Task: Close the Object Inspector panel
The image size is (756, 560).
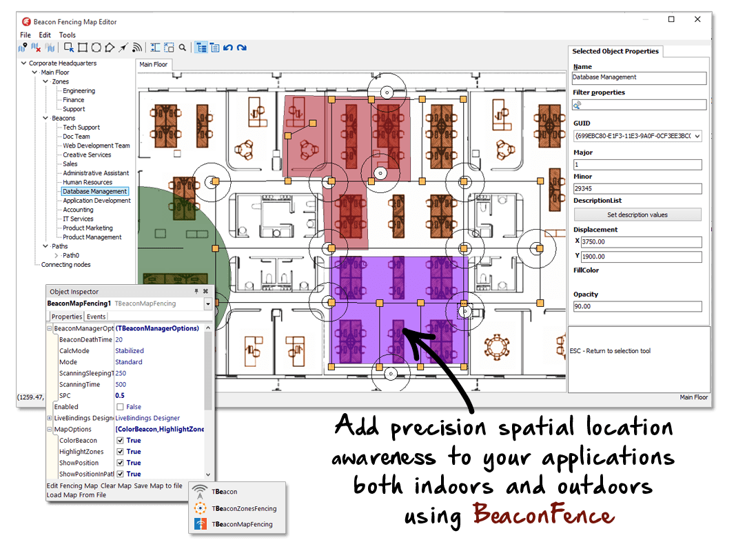Action: [205, 291]
